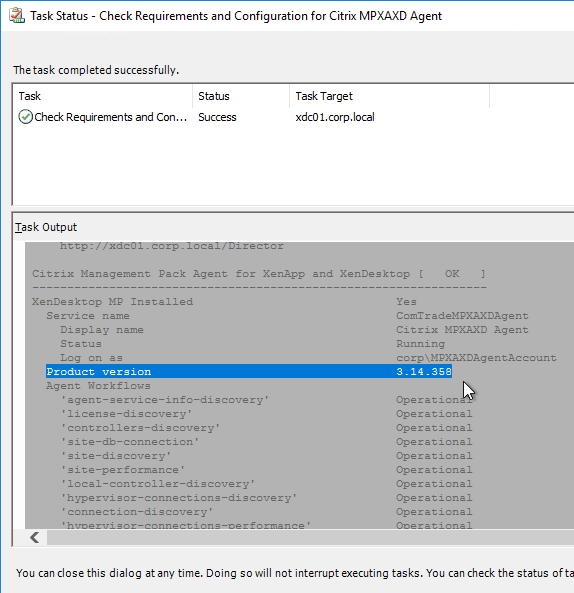Click Operational next to 'site-performance'
The image size is (574, 593).
pos(434,469)
